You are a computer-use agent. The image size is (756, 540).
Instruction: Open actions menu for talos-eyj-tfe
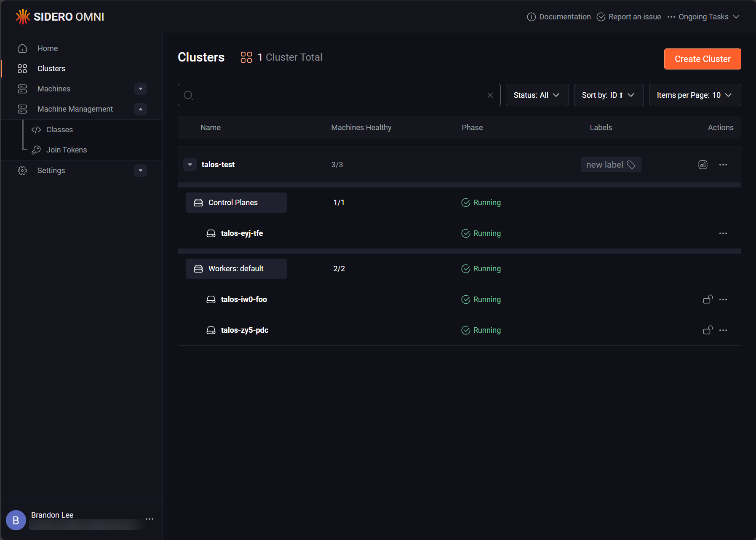pyautogui.click(x=723, y=233)
